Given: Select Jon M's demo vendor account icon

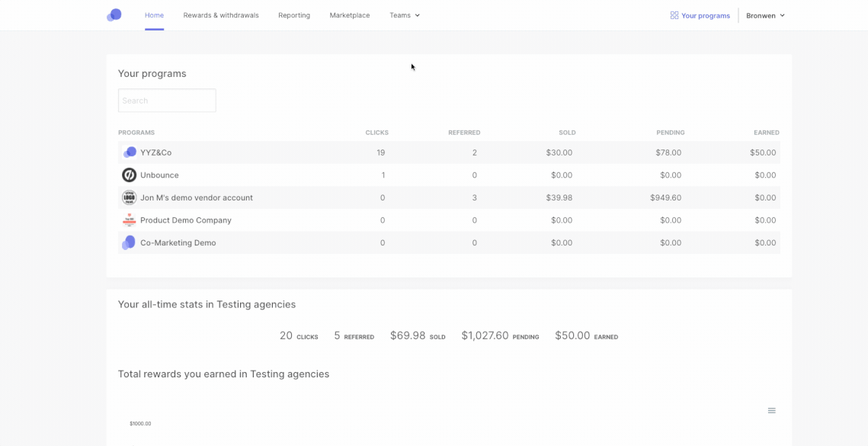Looking at the screenshot, I should pos(130,197).
